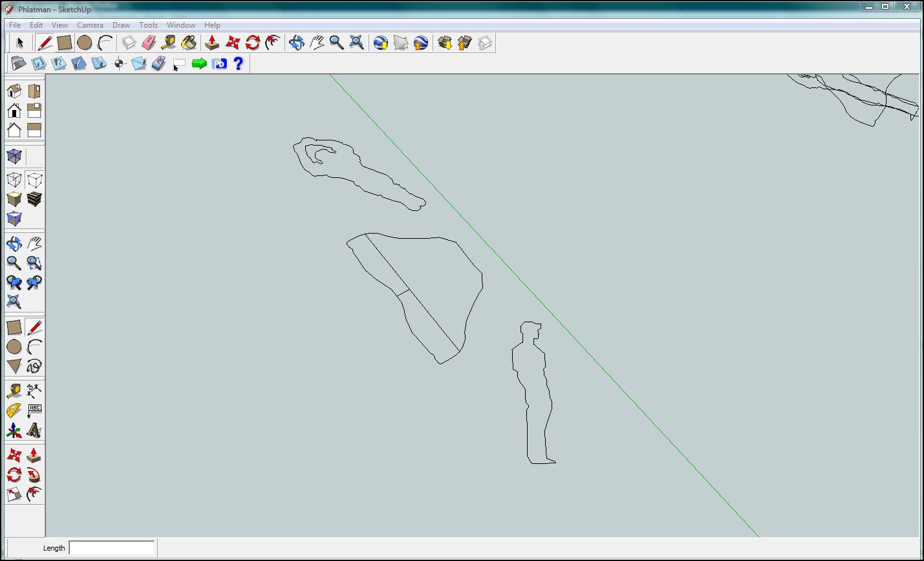The width and height of the screenshot is (924, 561).
Task: Choose the Polygon tool in side toolbar
Action: 14,366
